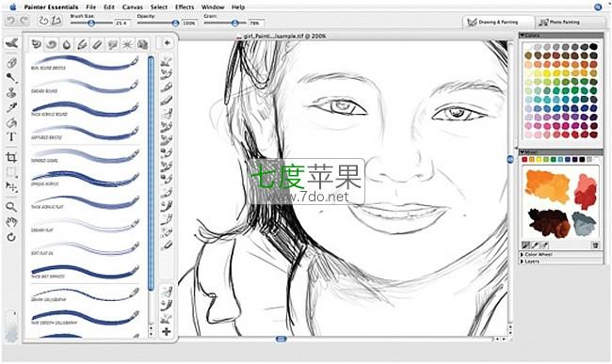The height and width of the screenshot is (364, 612).
Task: Collapse the Mixer panel
Action: point(523,152)
